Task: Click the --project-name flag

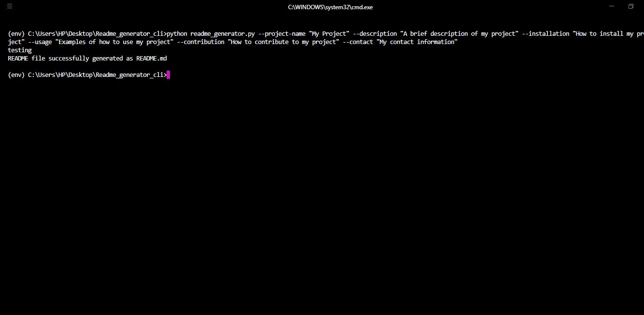Action: click(x=282, y=34)
